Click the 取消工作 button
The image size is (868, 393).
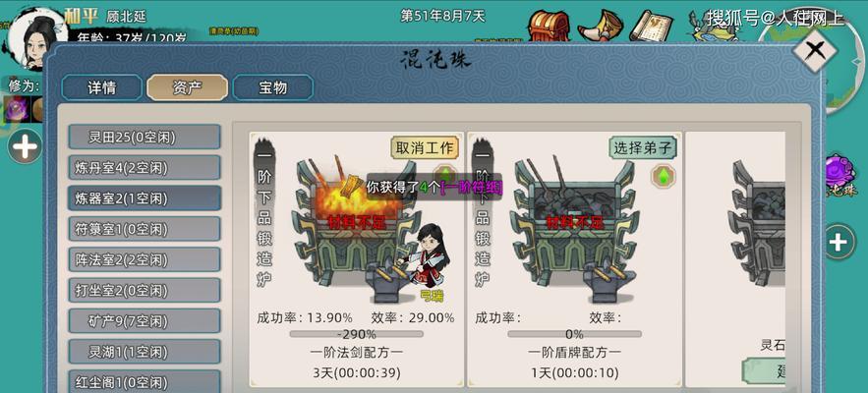coord(425,147)
